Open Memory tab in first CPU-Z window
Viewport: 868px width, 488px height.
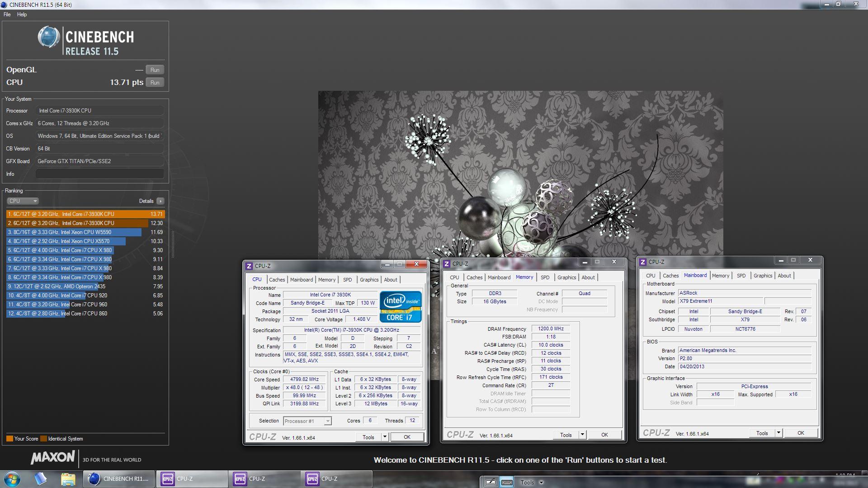click(327, 280)
